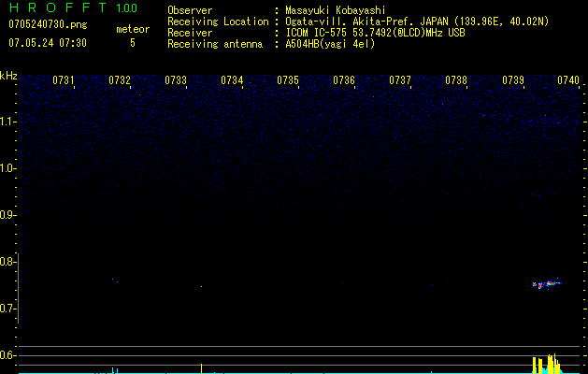Click the 0740 time marker
This screenshot has height=374, width=588.
click(568, 80)
